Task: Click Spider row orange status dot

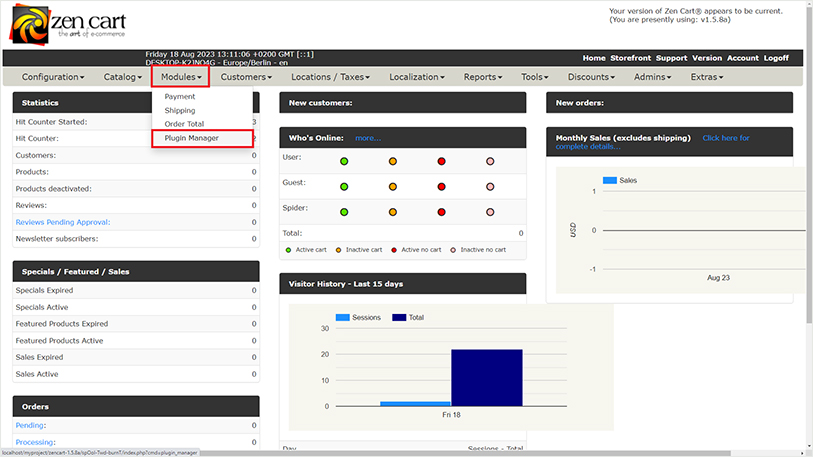Action: [x=393, y=212]
